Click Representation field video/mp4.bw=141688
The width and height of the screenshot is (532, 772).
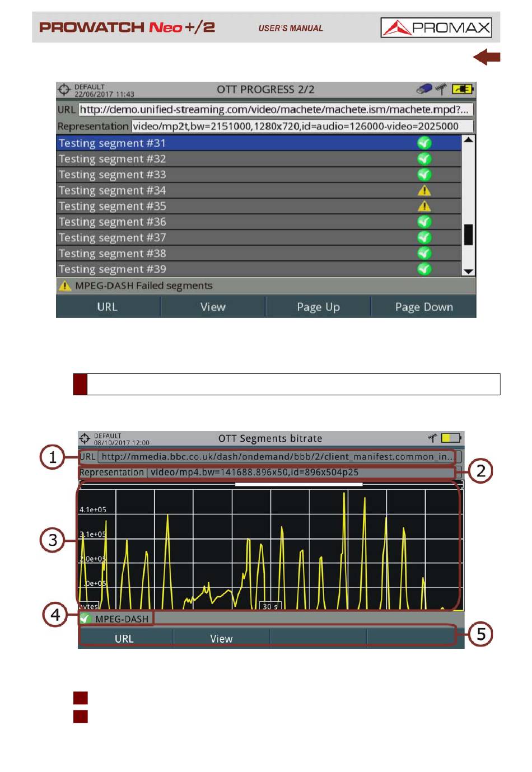[304, 472]
